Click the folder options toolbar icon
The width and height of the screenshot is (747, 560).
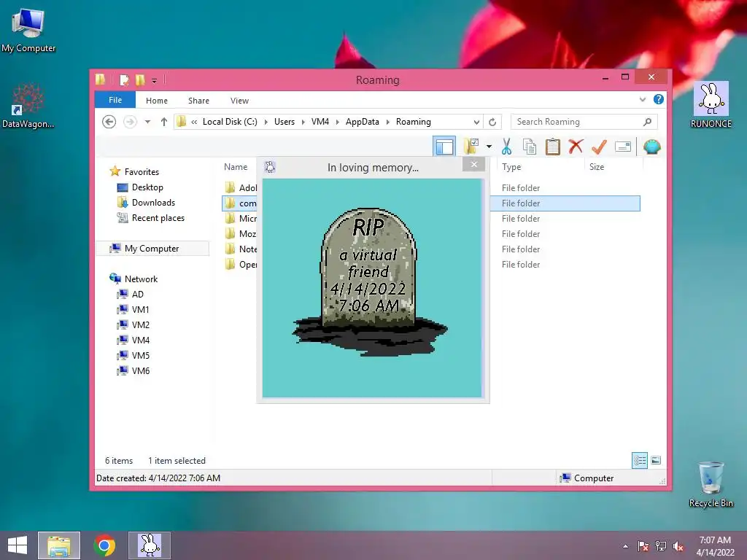point(472,147)
